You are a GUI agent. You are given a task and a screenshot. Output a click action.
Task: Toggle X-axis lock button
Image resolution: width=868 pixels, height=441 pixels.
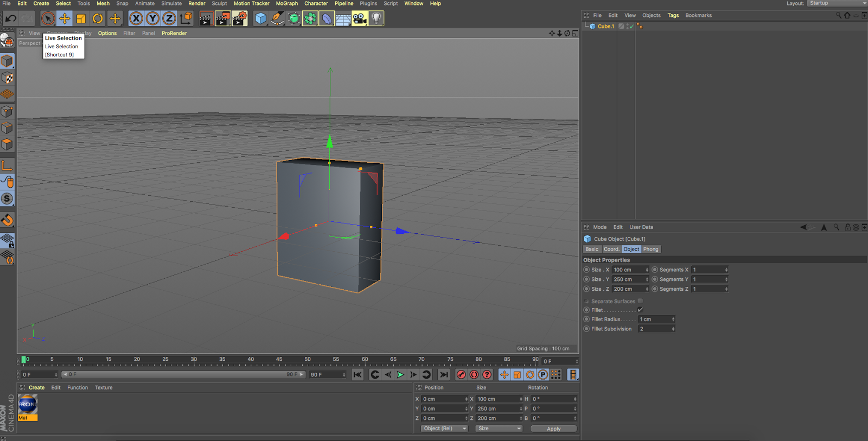pos(136,19)
